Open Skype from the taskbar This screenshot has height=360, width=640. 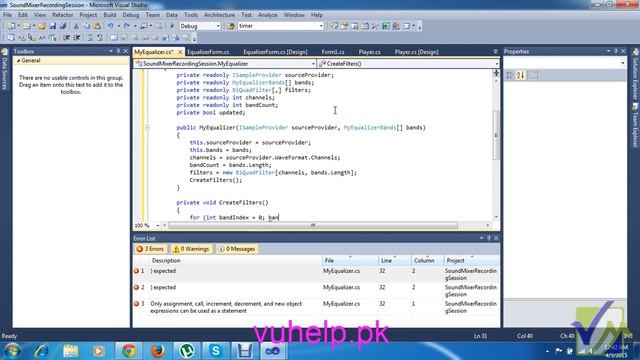(x=216, y=351)
